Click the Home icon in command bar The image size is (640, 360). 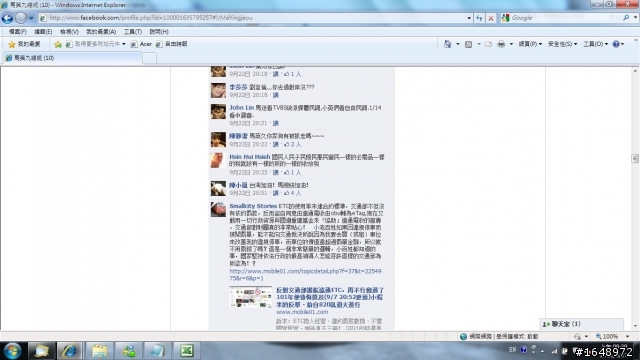point(448,44)
